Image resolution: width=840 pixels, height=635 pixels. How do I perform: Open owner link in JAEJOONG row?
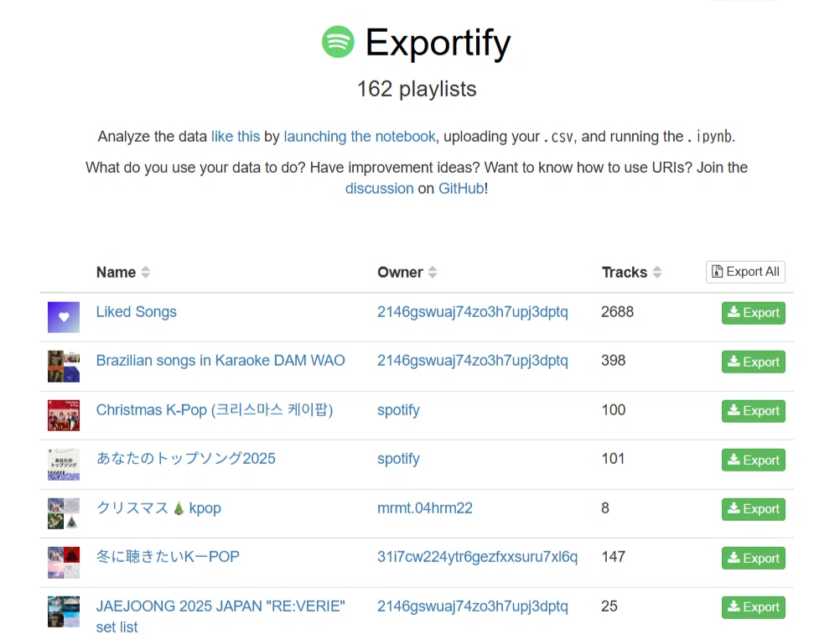[x=472, y=606]
